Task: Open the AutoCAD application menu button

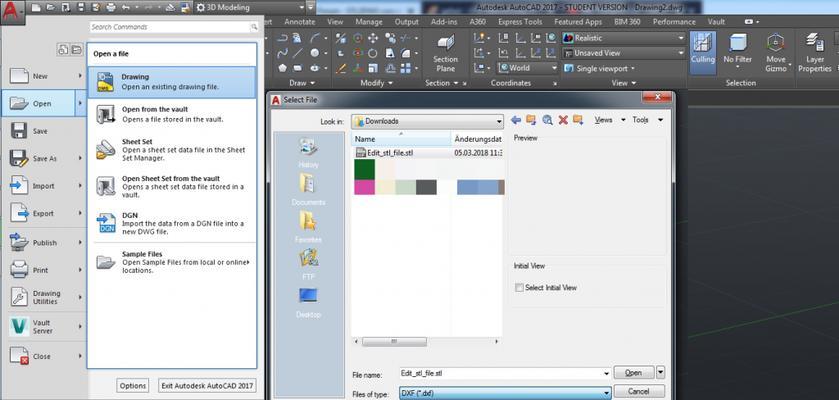Action: pos(11,12)
